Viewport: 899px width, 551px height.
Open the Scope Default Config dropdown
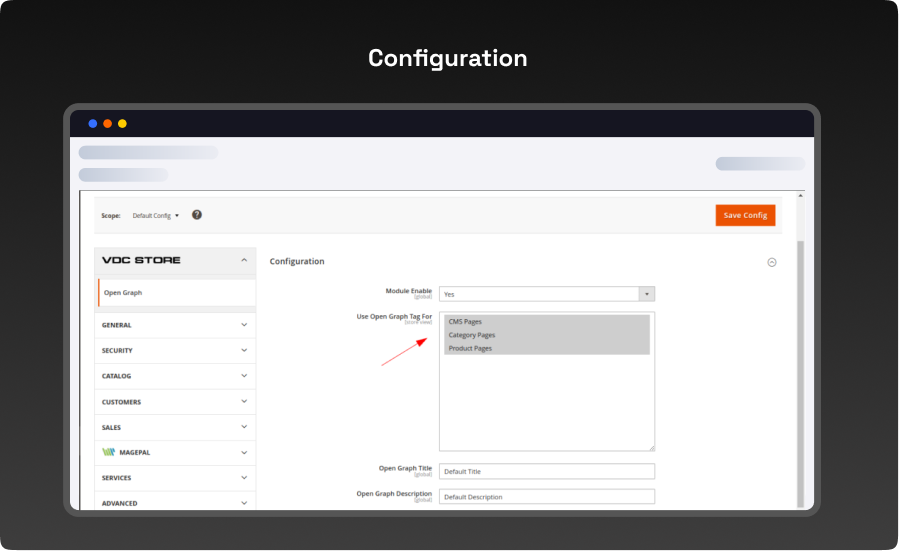156,215
